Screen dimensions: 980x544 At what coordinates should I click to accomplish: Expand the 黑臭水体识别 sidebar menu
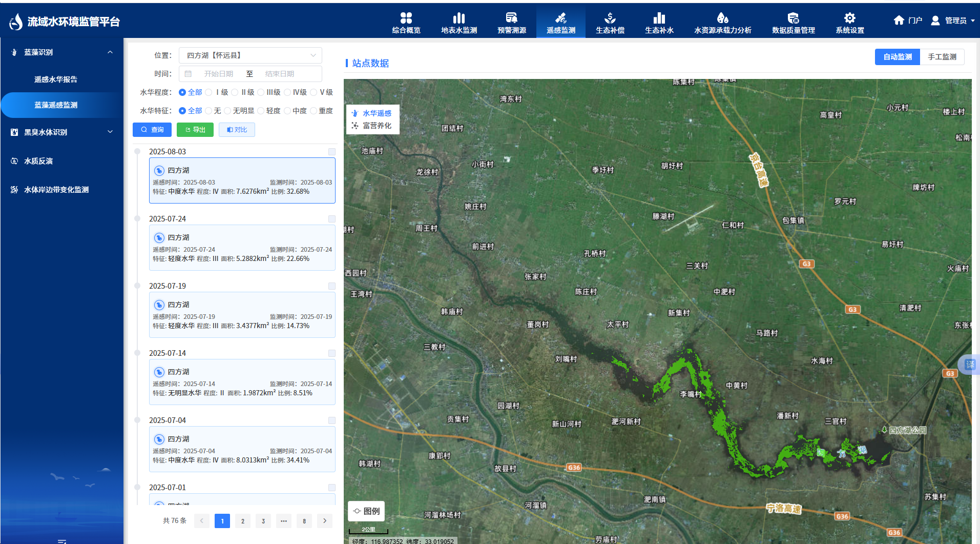pyautogui.click(x=61, y=132)
